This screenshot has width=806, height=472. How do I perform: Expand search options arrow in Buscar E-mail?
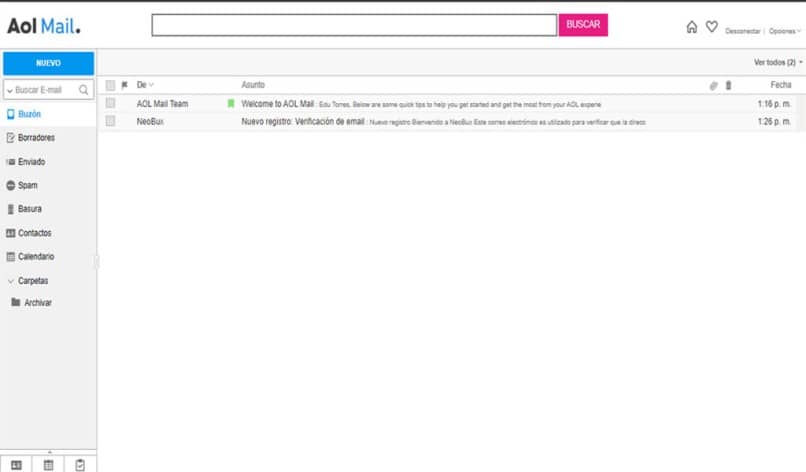click(9, 90)
